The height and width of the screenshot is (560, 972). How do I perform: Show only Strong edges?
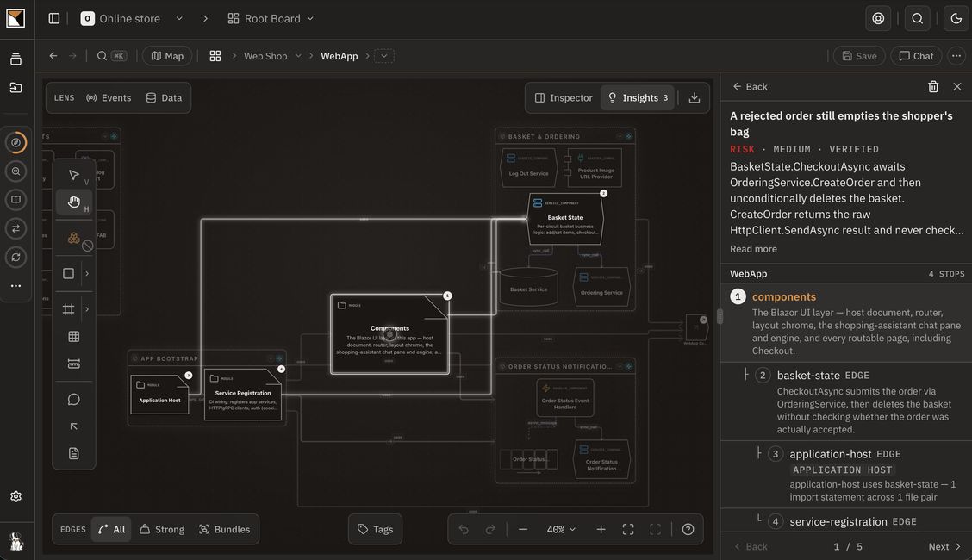tap(162, 529)
